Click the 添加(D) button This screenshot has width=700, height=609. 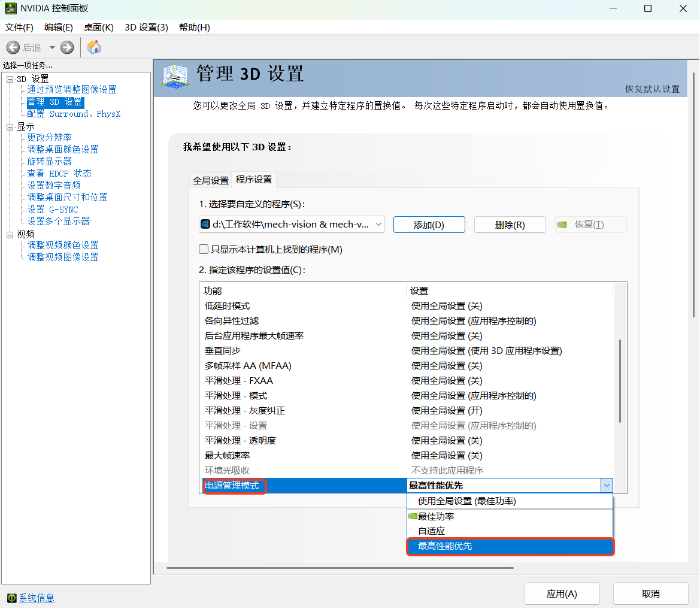[x=429, y=224]
